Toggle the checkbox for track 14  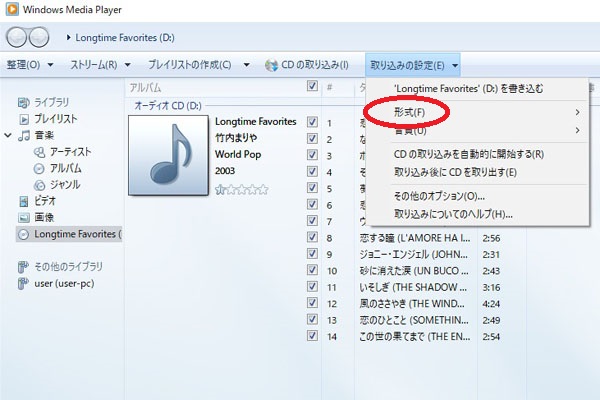[313, 337]
